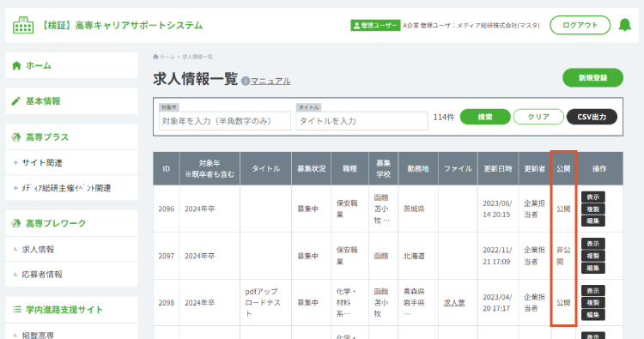Click 表示 button for ID 2098
This screenshot has height=339, width=644.
[x=593, y=291]
